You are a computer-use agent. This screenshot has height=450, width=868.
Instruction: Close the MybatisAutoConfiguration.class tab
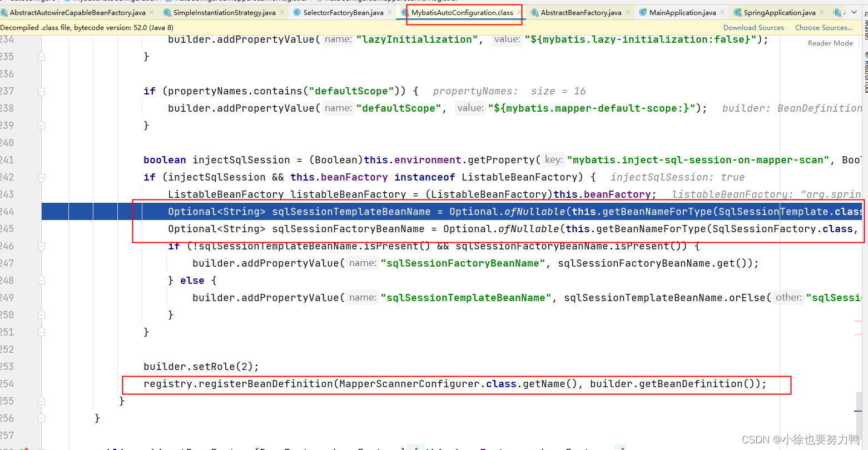519,12
